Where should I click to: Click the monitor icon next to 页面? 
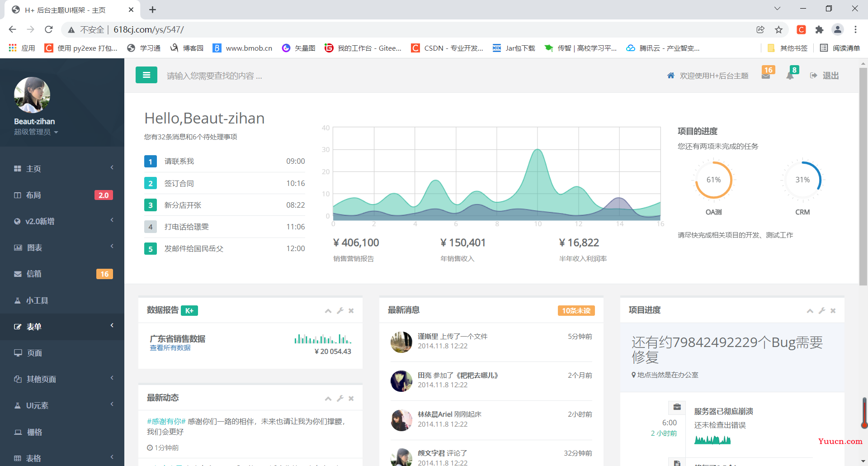pyautogui.click(x=18, y=353)
